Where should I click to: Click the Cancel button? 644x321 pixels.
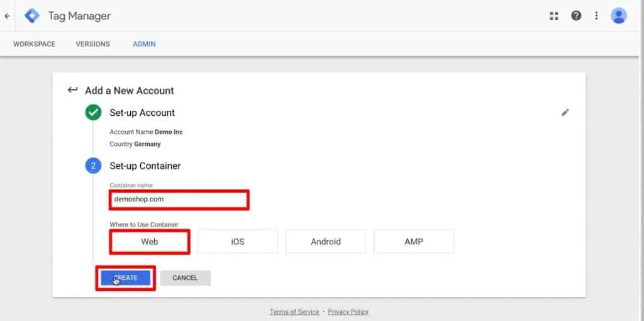click(186, 278)
